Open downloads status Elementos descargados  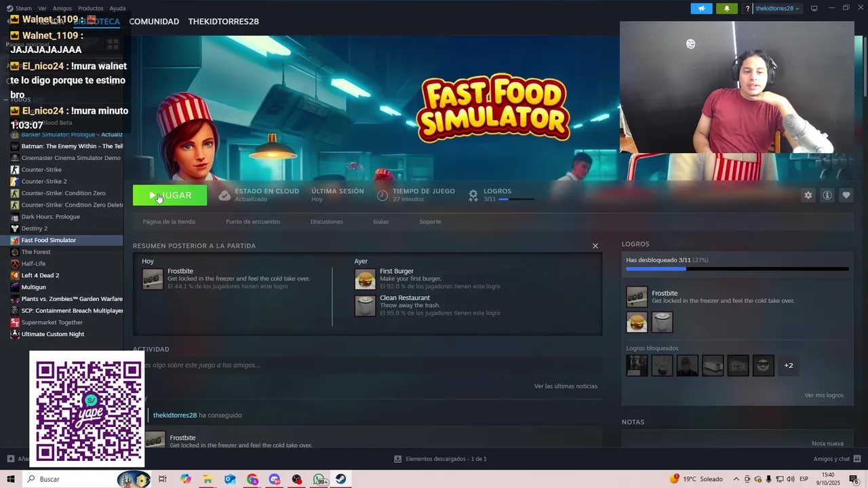441,459
